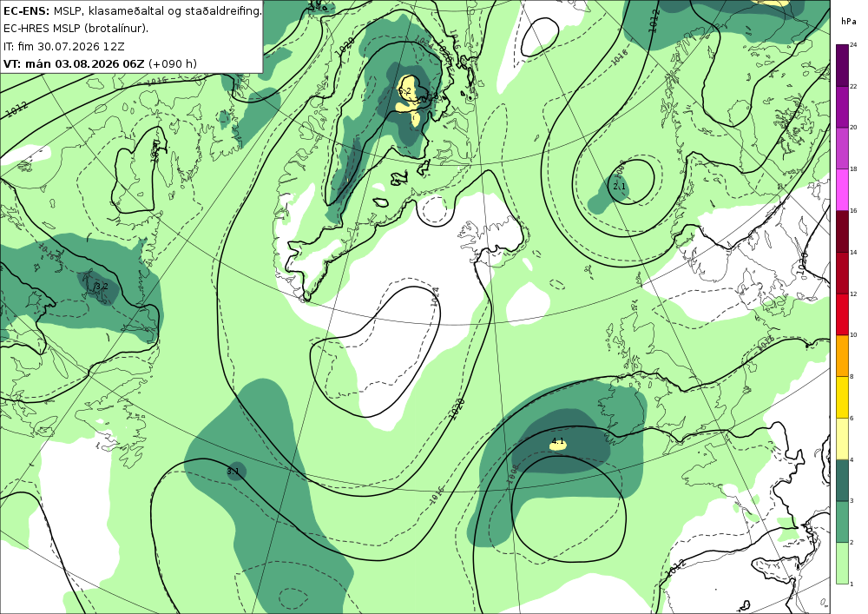The height and width of the screenshot is (614, 868).
Task: Click the 'VT: mán 03.08.2026 06Z (+090 h)' line
Action: (100, 63)
